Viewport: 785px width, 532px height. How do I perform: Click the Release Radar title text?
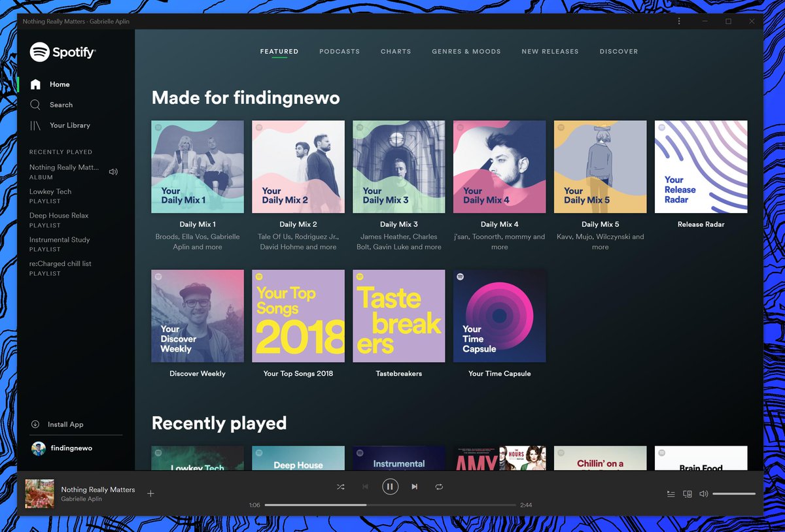point(701,224)
